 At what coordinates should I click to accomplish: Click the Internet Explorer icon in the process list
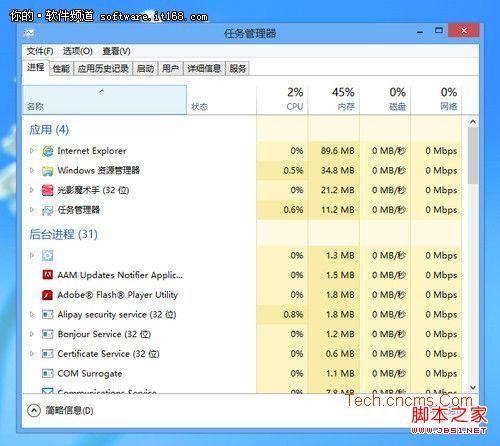pos(48,151)
